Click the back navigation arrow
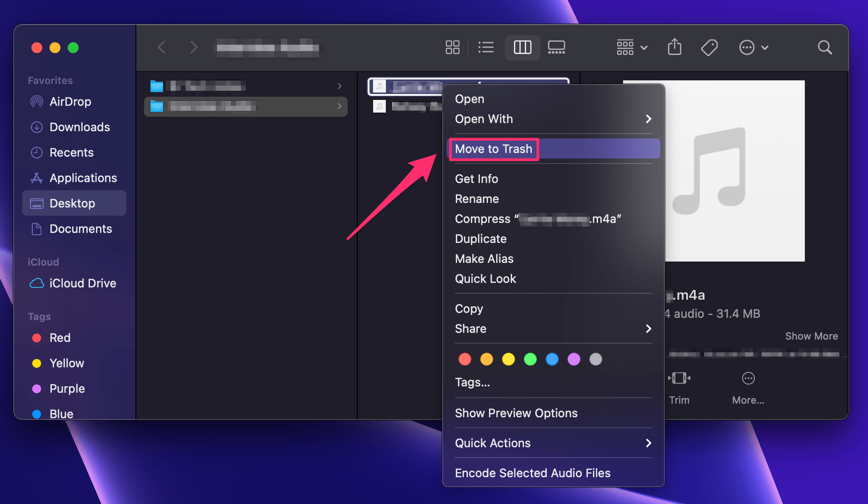The image size is (868, 504). pyautogui.click(x=162, y=47)
